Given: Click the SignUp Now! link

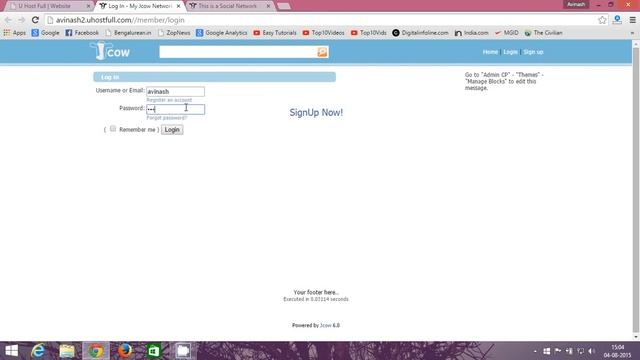Looking at the screenshot, I should pos(316,113).
